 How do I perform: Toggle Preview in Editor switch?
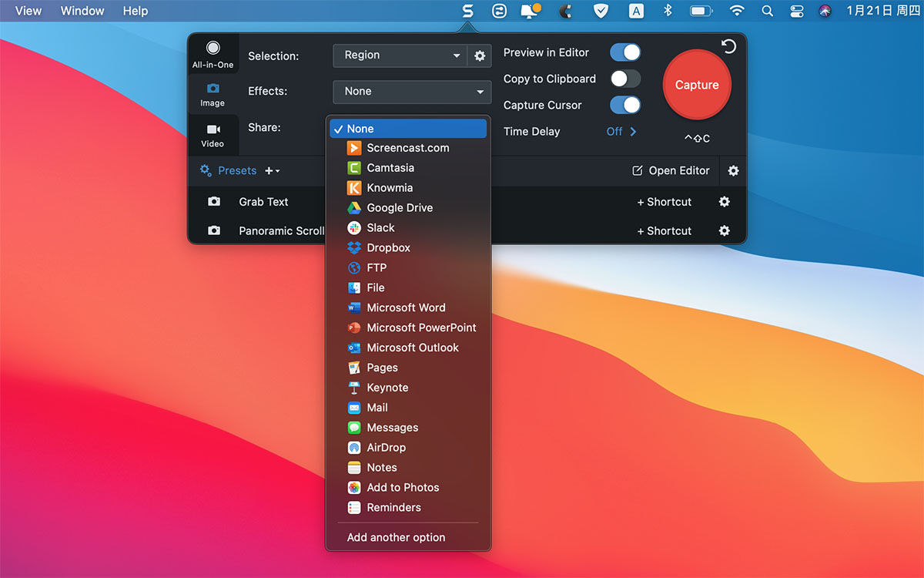point(625,52)
